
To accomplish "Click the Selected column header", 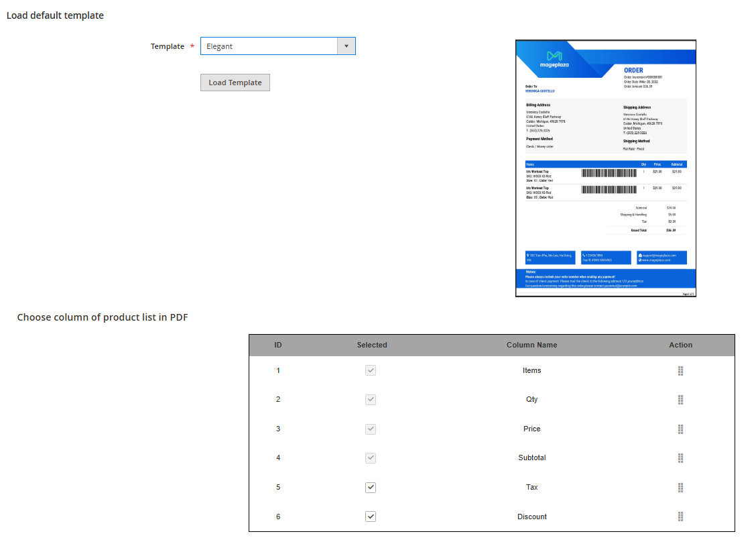I will click(372, 345).
